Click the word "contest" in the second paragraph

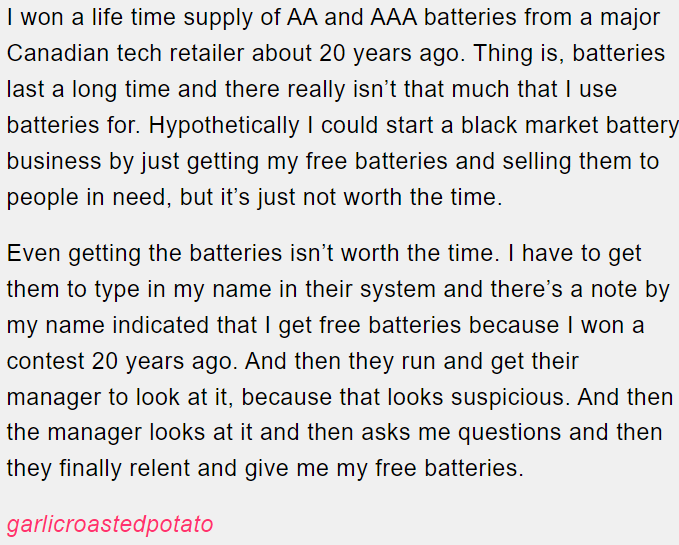click(x=46, y=361)
